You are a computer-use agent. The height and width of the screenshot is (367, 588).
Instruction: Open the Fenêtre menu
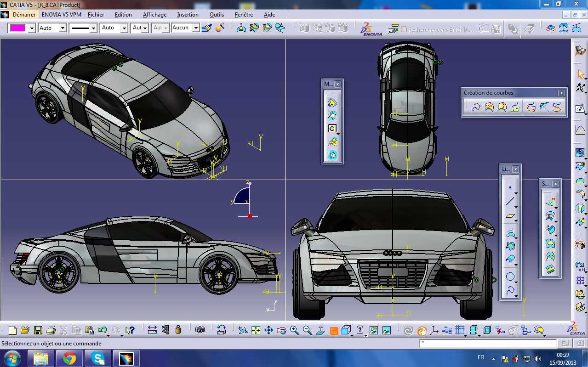[x=244, y=15]
